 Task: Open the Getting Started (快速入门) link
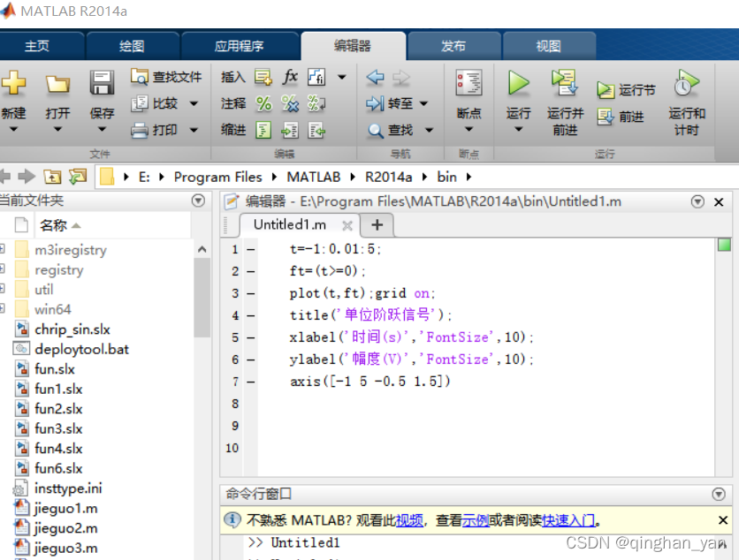569,520
